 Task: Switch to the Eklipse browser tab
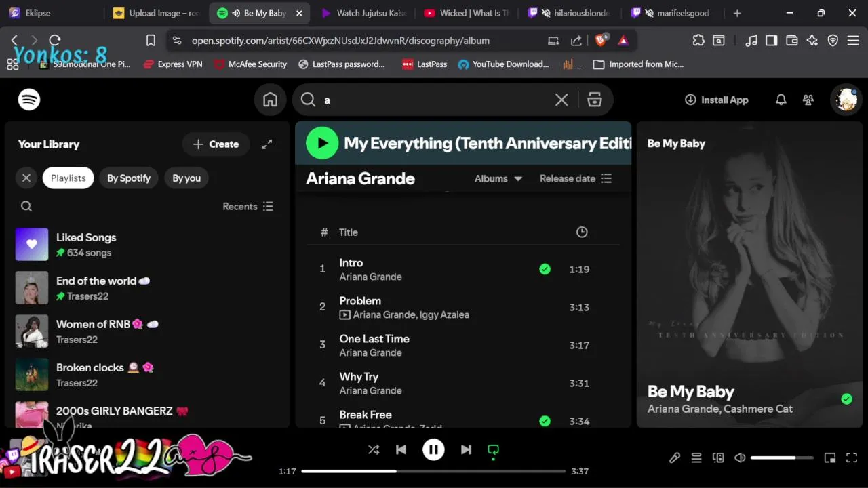(x=53, y=13)
